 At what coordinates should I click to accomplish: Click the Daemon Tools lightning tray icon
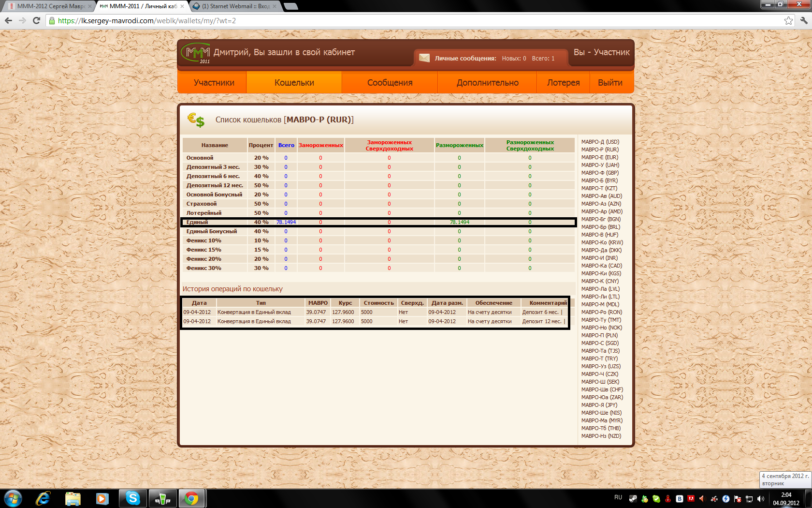coord(726,498)
